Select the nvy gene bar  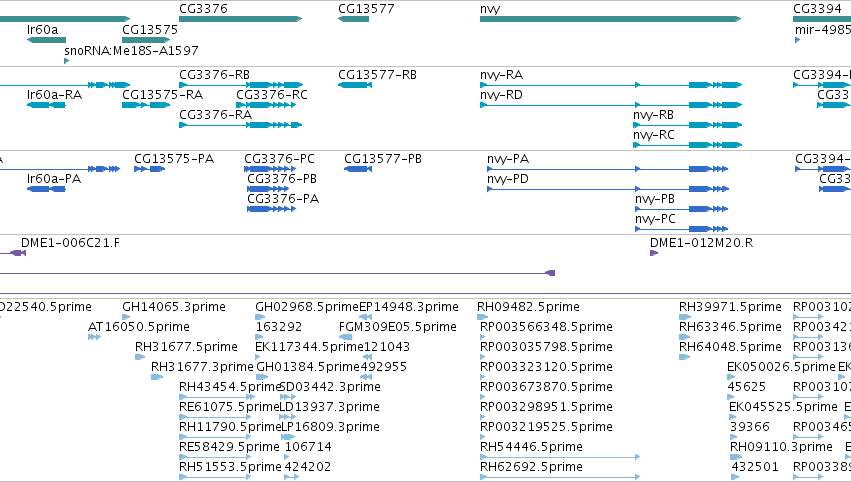610,19
